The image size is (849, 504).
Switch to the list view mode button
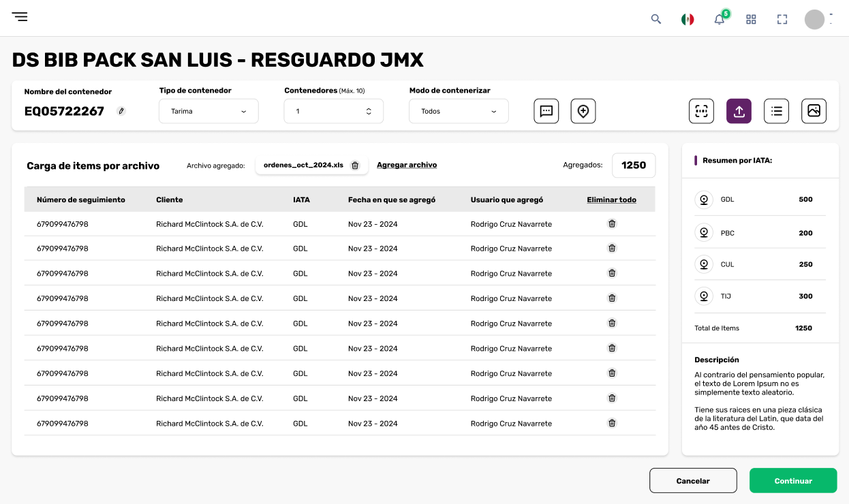[x=776, y=111]
